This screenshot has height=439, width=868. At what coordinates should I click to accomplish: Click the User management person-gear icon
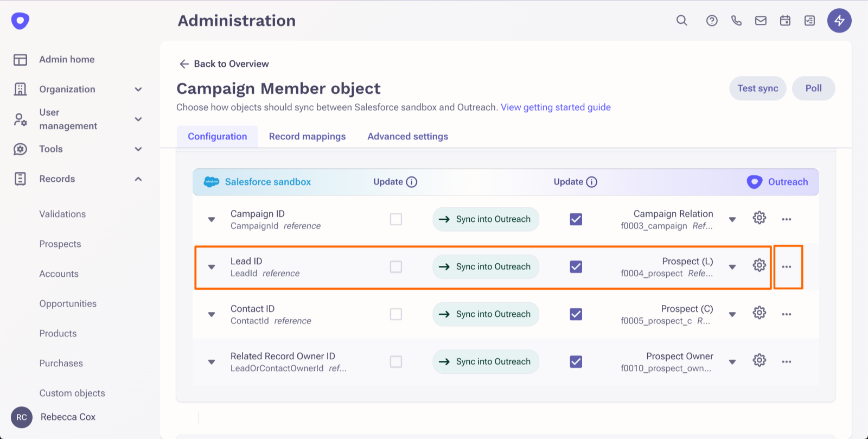click(x=20, y=119)
